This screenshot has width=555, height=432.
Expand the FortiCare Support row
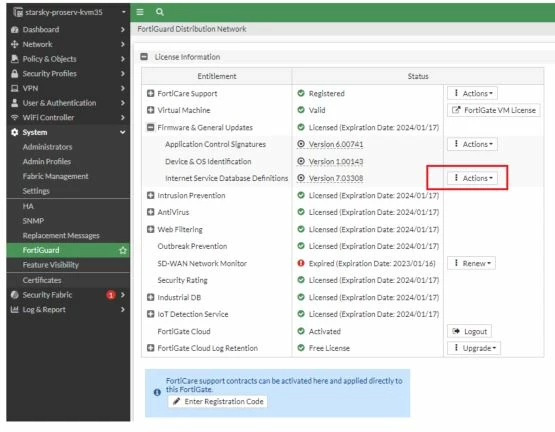pos(150,93)
